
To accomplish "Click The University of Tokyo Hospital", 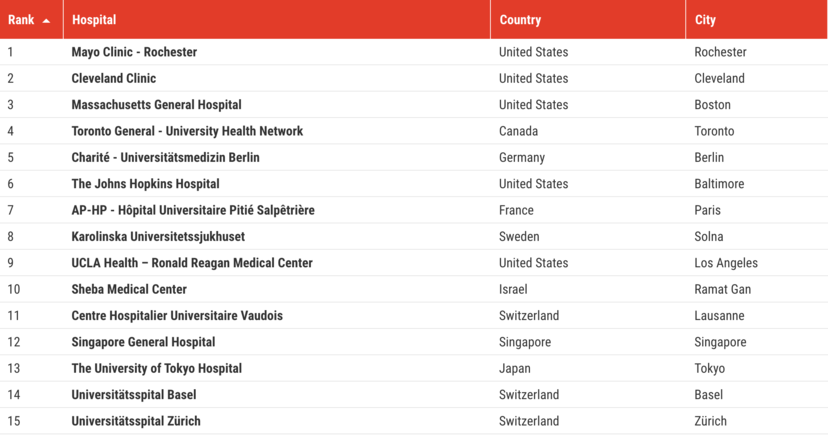I will tap(156, 368).
